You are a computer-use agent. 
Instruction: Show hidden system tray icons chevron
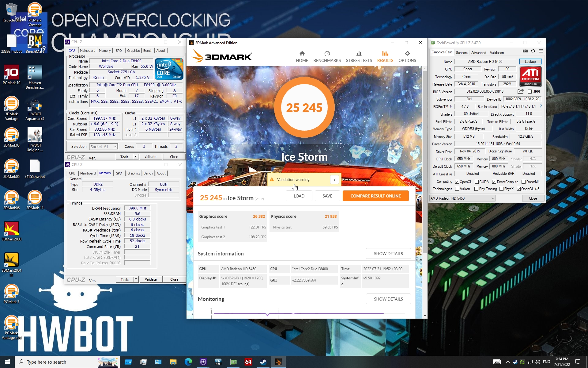(508, 362)
